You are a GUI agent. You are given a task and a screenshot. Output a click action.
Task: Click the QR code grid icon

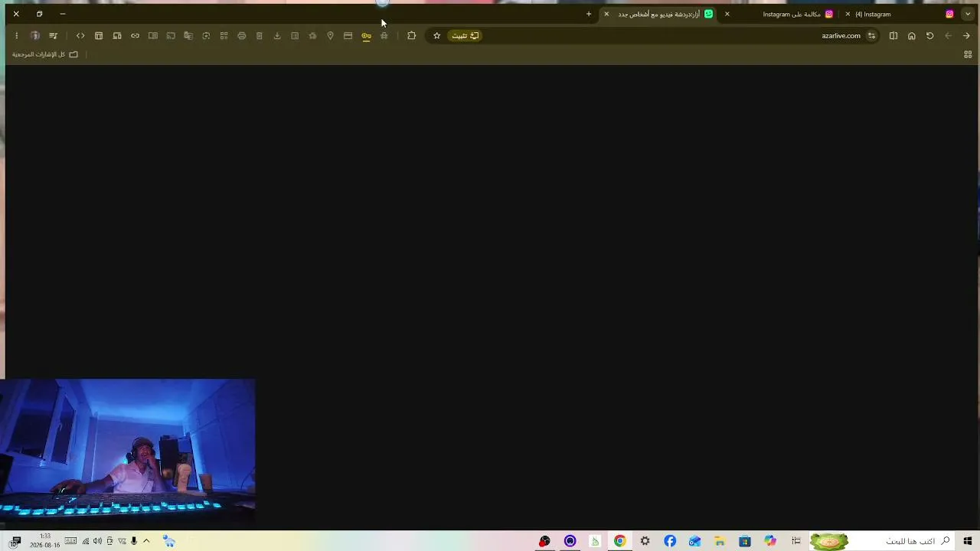tap(224, 36)
